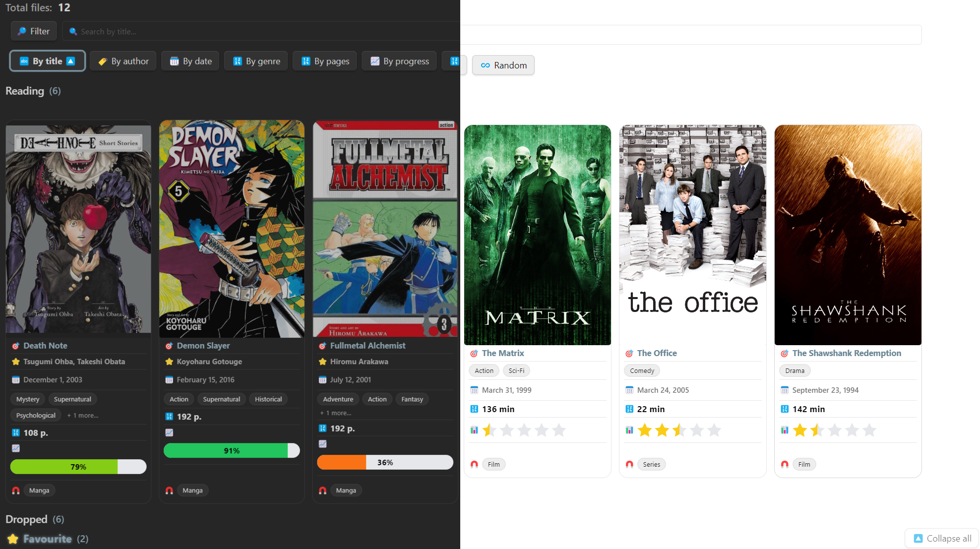Click the Matrix first rating star

[489, 430]
